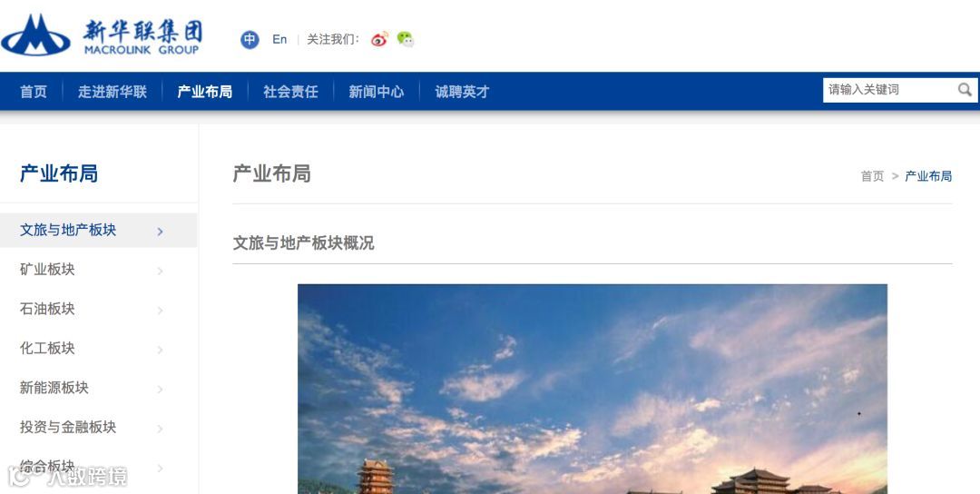Click 首页 breadcrumb link

click(873, 176)
